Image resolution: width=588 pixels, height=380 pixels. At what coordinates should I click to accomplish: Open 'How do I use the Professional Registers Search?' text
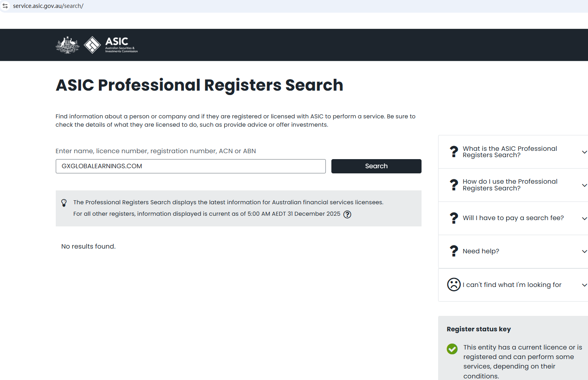[x=510, y=185]
